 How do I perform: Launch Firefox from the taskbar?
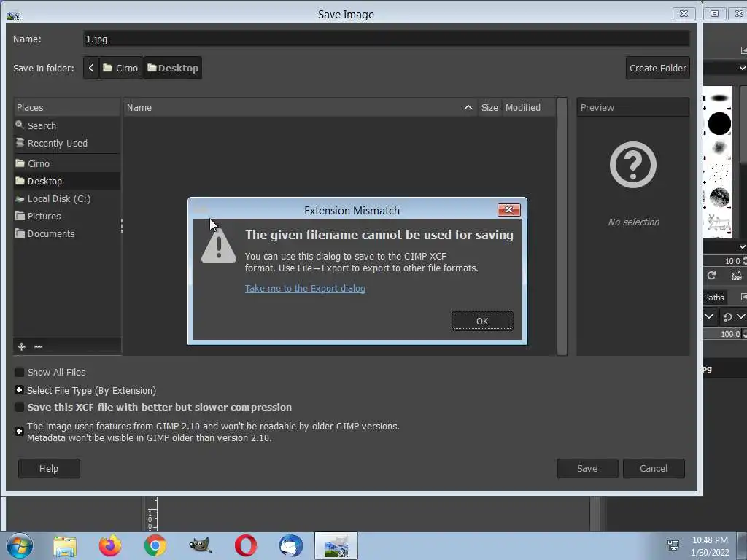(x=110, y=545)
